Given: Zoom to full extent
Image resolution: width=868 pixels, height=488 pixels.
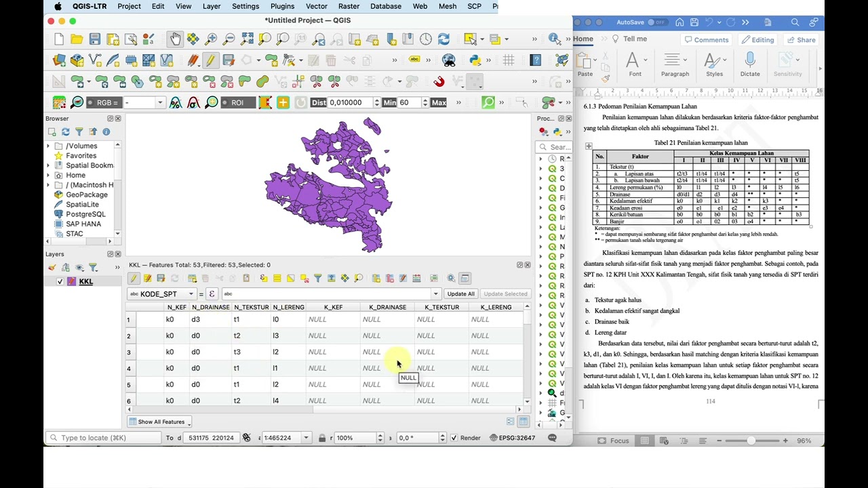Looking at the screenshot, I should (247, 39).
